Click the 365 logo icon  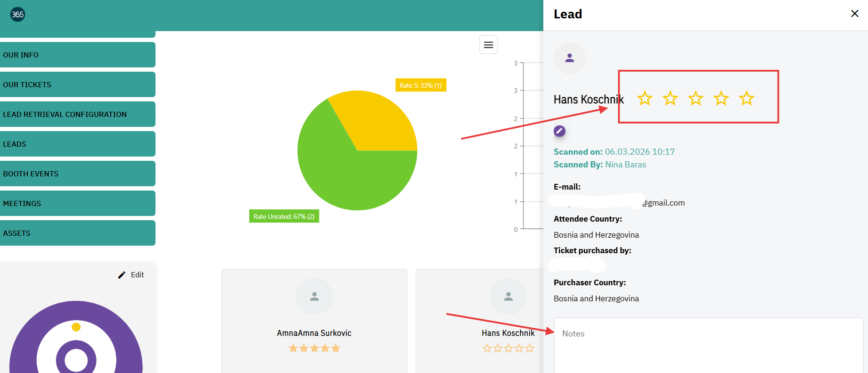point(17,14)
